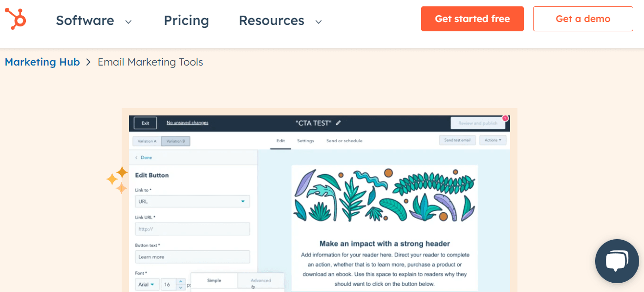
Task: Switch to the Settings tab
Action: [x=305, y=140]
